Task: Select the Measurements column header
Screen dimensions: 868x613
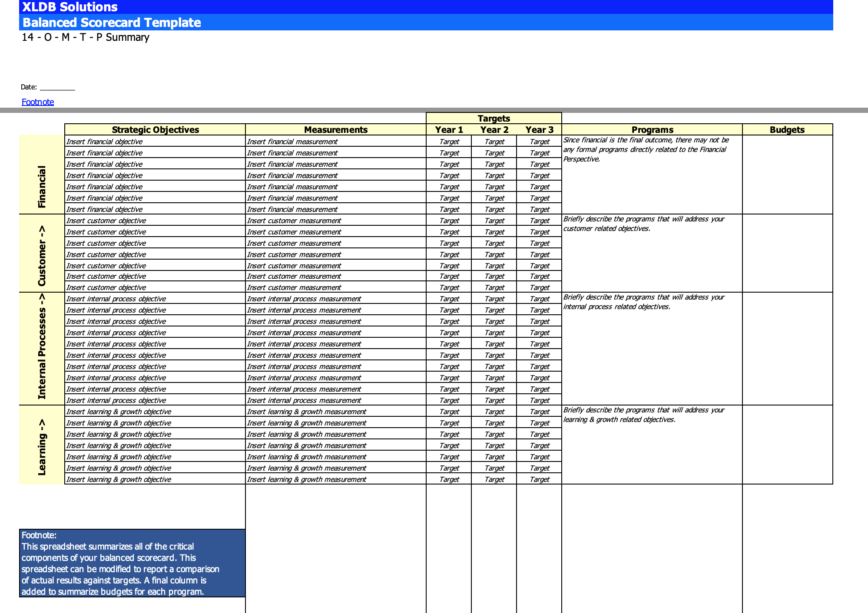Action: [336, 129]
